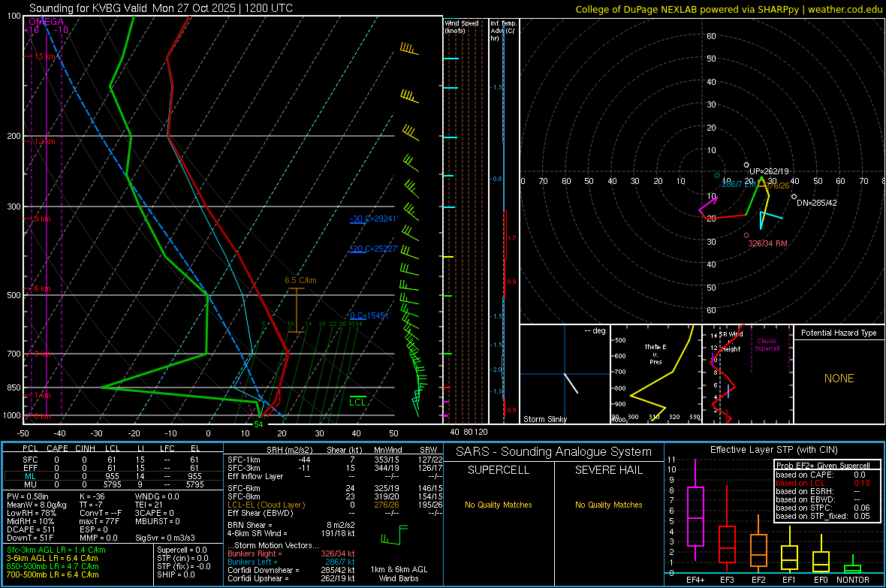
Task: Click the 15 km height marker
Action: point(44,56)
